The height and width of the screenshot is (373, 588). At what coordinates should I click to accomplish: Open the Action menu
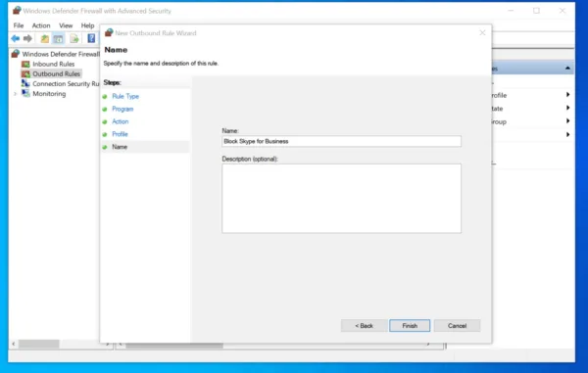(41, 25)
